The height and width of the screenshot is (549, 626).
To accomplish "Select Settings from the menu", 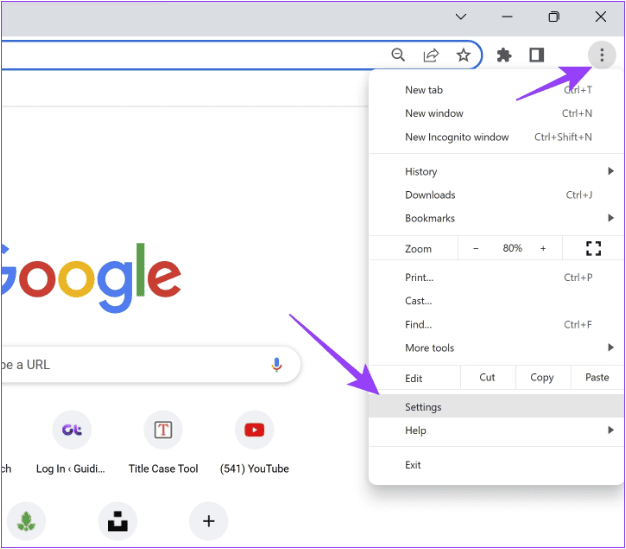I will [x=424, y=407].
